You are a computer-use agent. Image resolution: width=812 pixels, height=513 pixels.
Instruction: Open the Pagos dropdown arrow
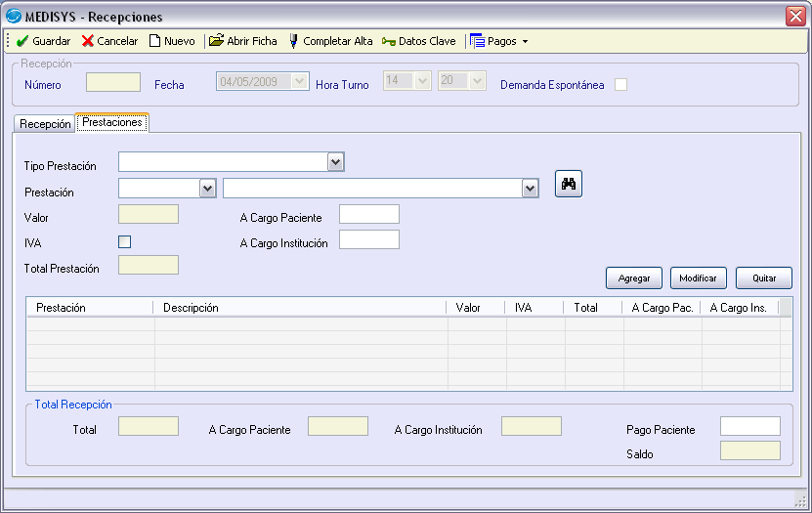525,41
